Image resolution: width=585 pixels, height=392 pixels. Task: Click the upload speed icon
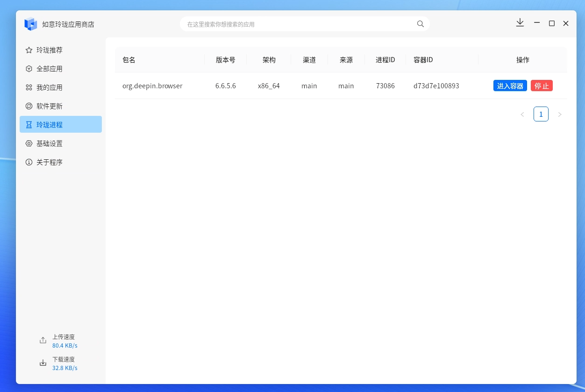click(x=43, y=341)
